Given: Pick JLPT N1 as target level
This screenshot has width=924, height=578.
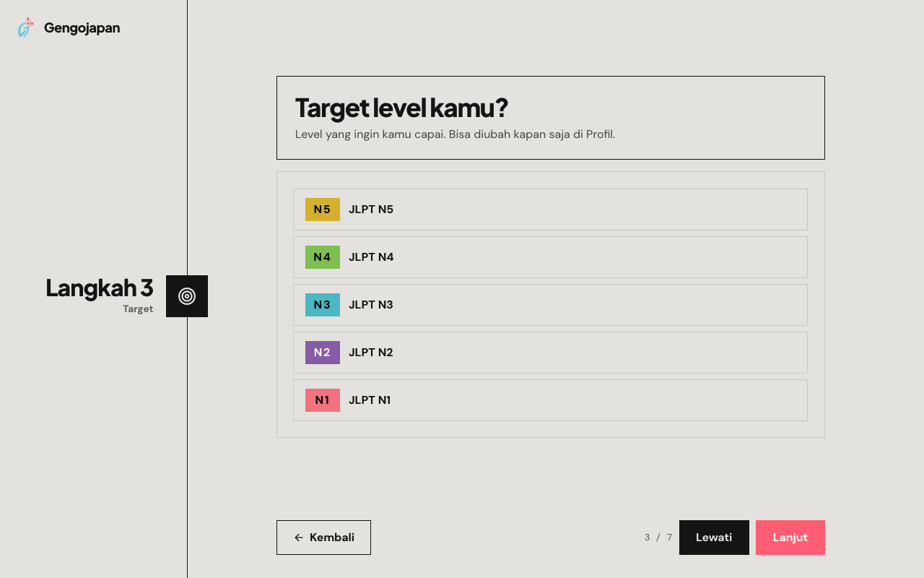Looking at the screenshot, I should (550, 400).
